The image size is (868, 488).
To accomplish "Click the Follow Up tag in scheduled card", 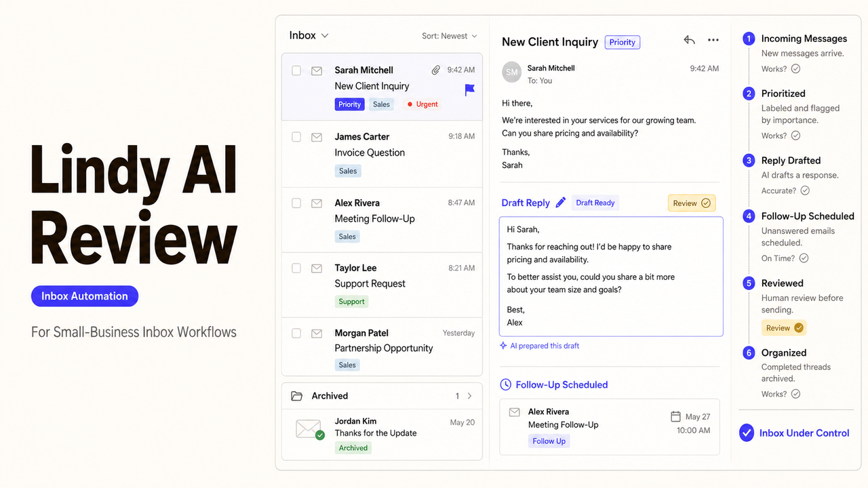I will pyautogui.click(x=549, y=441).
